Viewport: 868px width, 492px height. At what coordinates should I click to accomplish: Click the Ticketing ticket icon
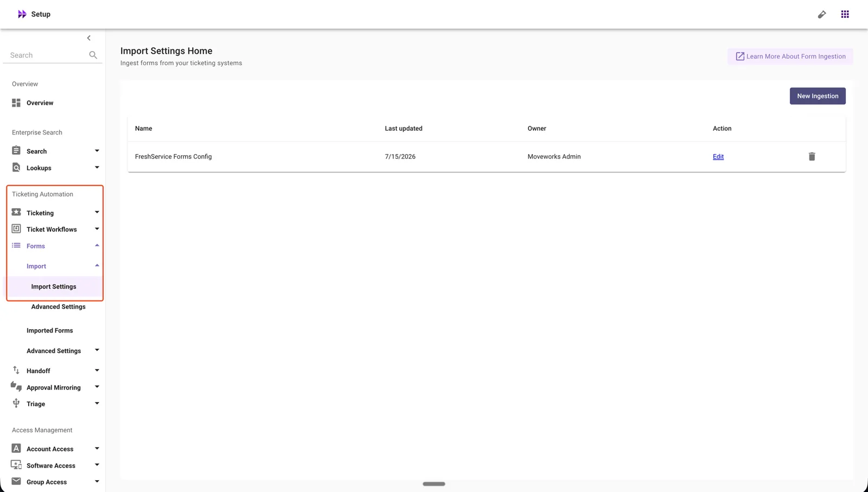(16, 213)
